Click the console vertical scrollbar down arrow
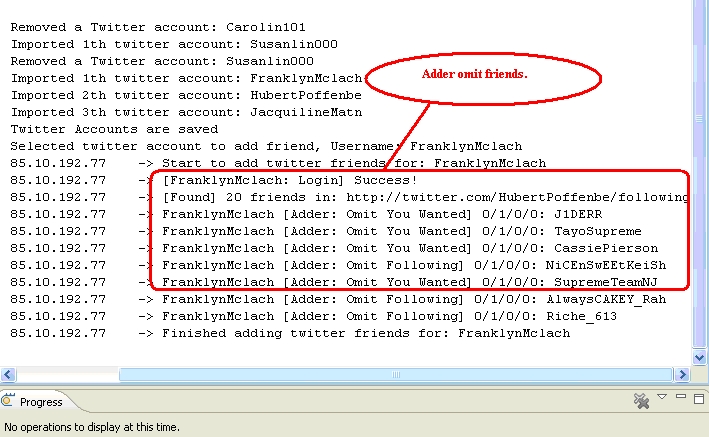 click(x=699, y=357)
